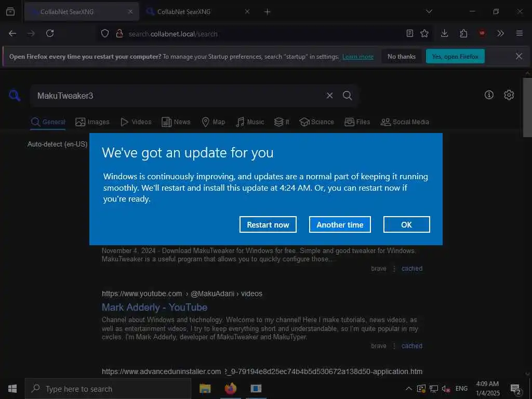Image resolution: width=532 pixels, height=399 pixels.
Task: Select the Map search category
Action: point(214,122)
